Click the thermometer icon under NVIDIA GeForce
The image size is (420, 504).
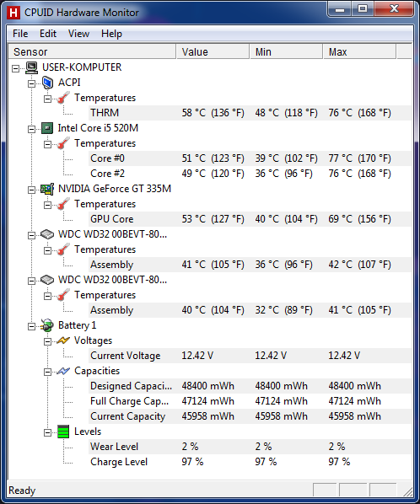click(x=63, y=204)
